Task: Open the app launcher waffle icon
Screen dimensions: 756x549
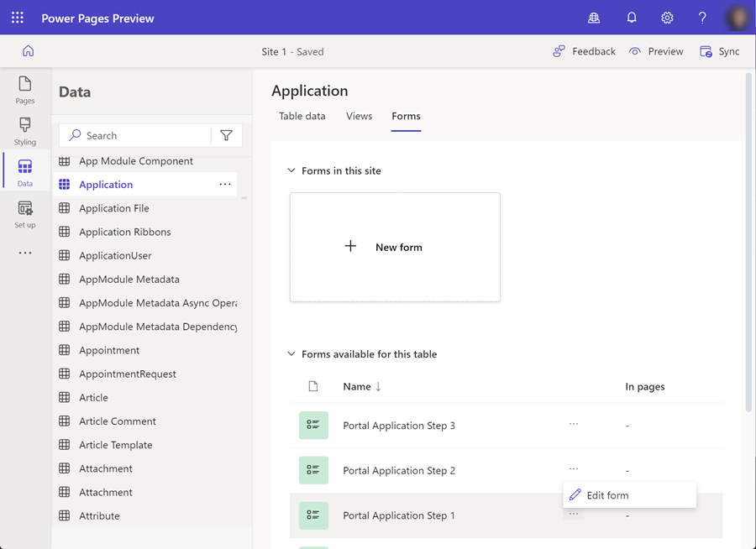Action: coord(18,18)
